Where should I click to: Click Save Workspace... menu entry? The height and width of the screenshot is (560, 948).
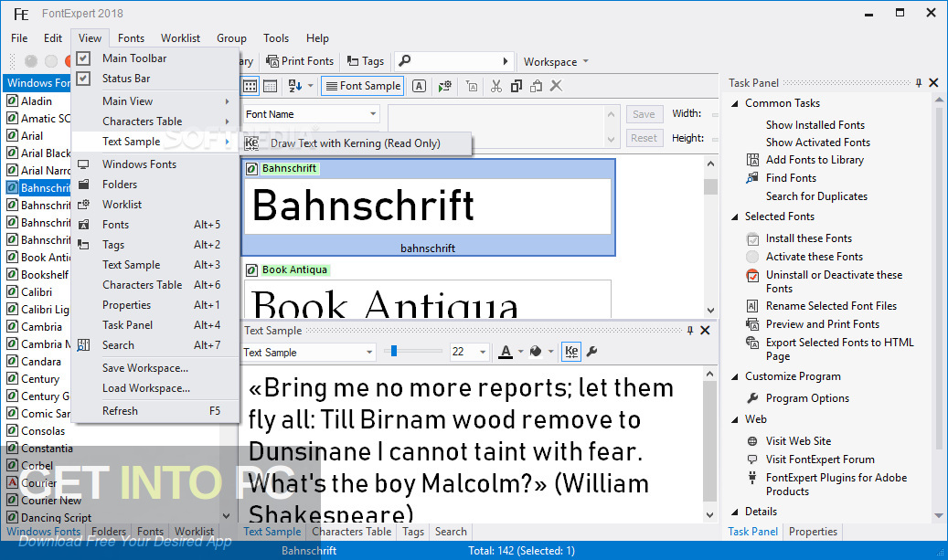[154, 368]
